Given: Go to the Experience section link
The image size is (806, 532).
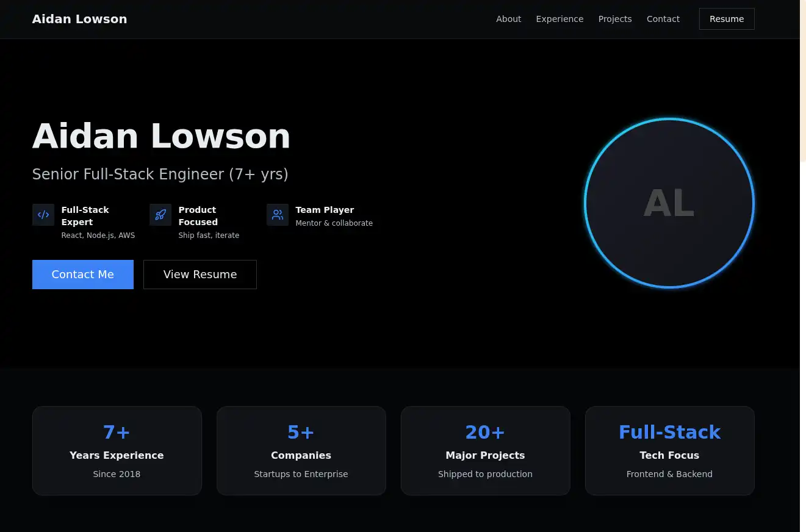Looking at the screenshot, I should click(x=560, y=19).
